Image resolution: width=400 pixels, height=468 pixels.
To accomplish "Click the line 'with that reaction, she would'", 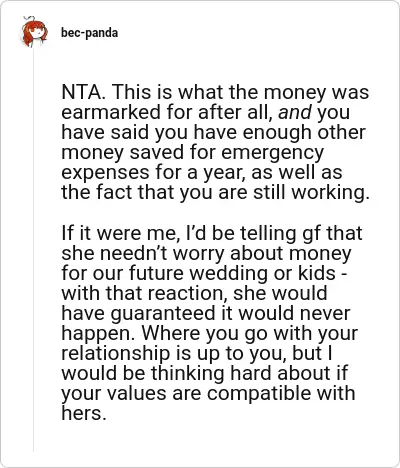I will [x=194, y=293].
